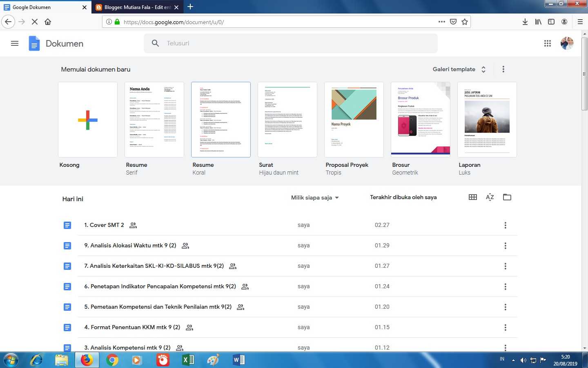Click the Google Docs logo icon

(x=34, y=43)
